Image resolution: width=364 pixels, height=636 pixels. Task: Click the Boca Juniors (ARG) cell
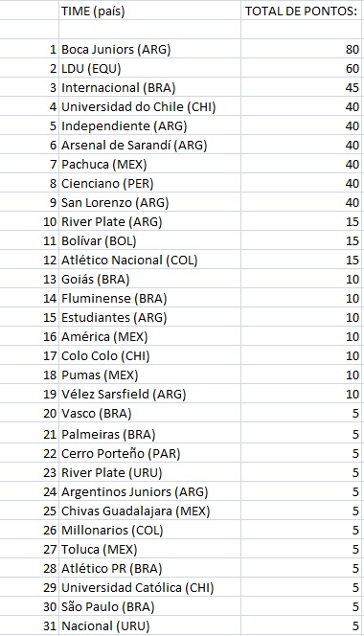(149, 49)
